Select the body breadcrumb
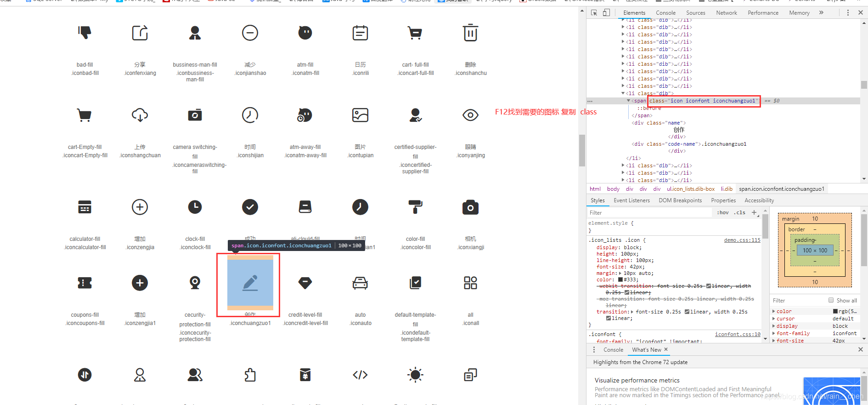Screen dimensions: 868x405 point(613,189)
